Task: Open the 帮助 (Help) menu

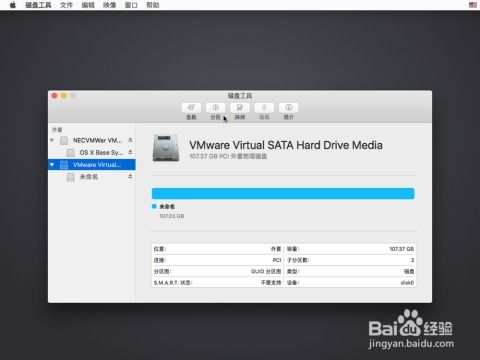Action: (x=153, y=5)
